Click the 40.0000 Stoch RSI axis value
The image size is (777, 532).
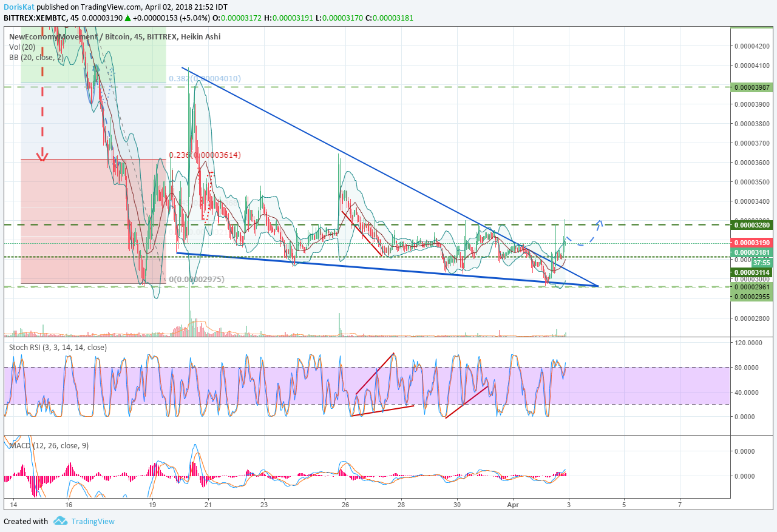[x=748, y=392]
